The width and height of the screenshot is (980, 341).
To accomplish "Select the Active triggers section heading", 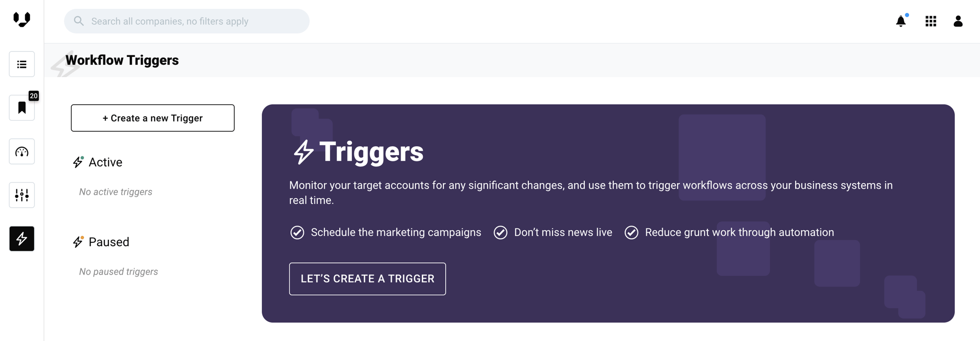I will [105, 162].
